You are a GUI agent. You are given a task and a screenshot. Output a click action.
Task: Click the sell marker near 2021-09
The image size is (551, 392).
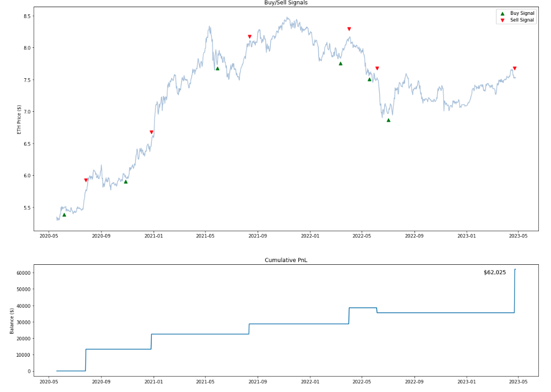249,37
